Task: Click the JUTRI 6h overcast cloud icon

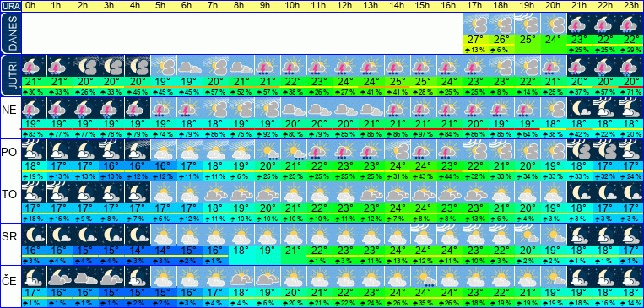Action: (189, 66)
